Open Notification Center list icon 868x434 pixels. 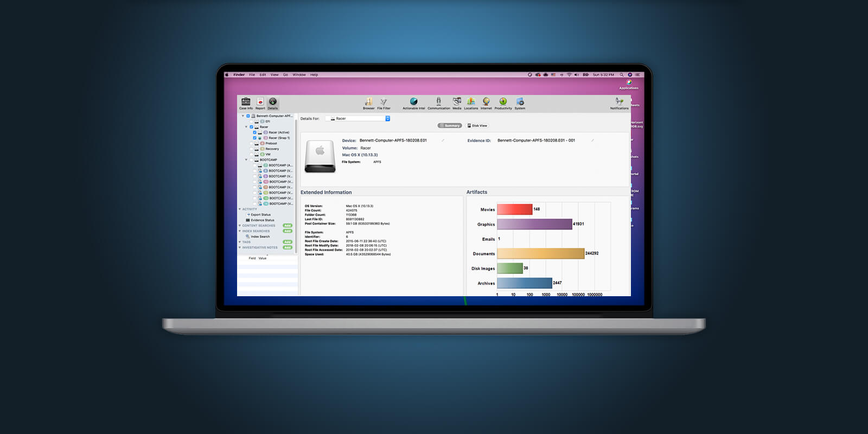[x=637, y=75]
